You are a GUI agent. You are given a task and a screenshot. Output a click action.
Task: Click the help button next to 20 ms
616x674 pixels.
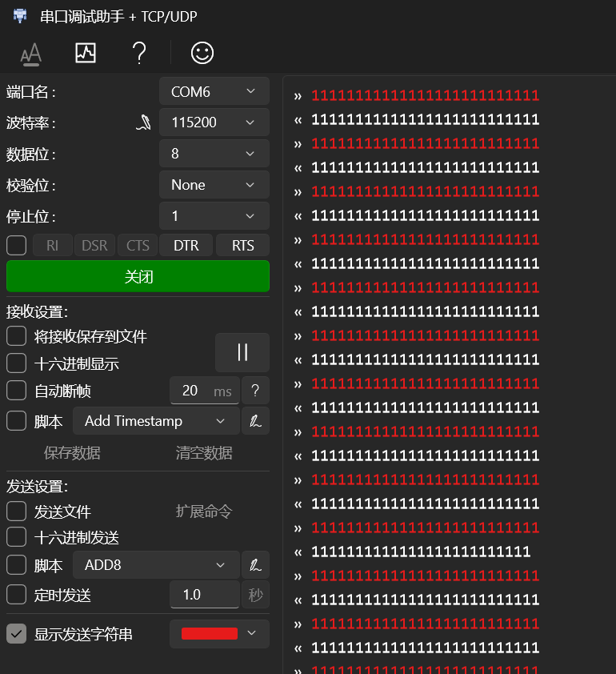click(x=255, y=391)
